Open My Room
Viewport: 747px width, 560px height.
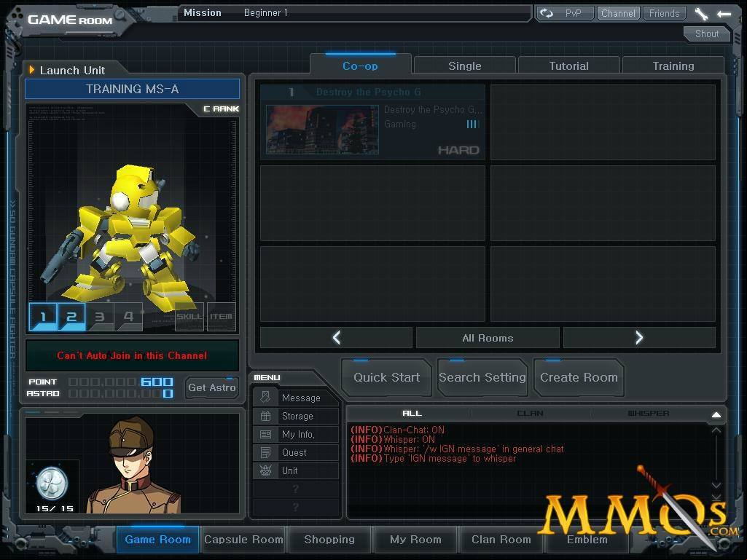pyautogui.click(x=415, y=540)
